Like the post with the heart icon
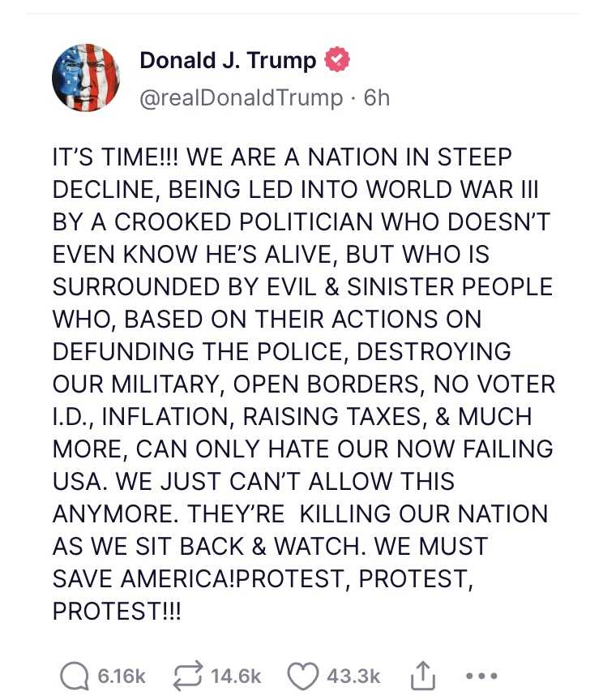Image resolution: width=603 pixels, height=700 pixels. pos(304,676)
